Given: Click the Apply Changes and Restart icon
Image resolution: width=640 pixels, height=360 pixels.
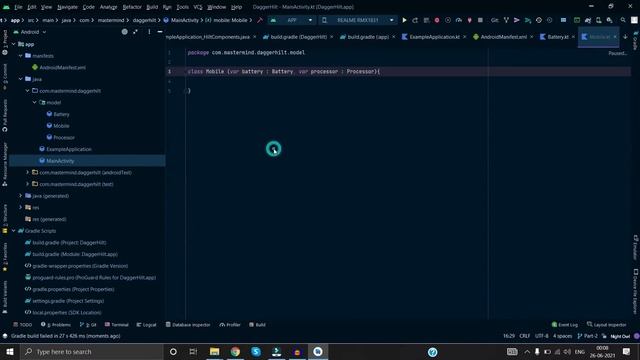Looking at the screenshot, I should (415, 20).
